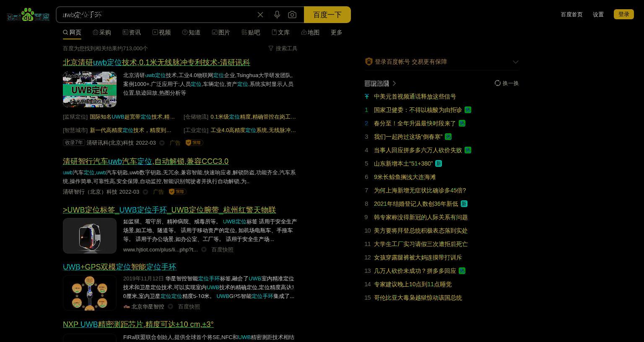
Task: Click the shield icon beside 登录百度帐号
Action: (x=369, y=62)
